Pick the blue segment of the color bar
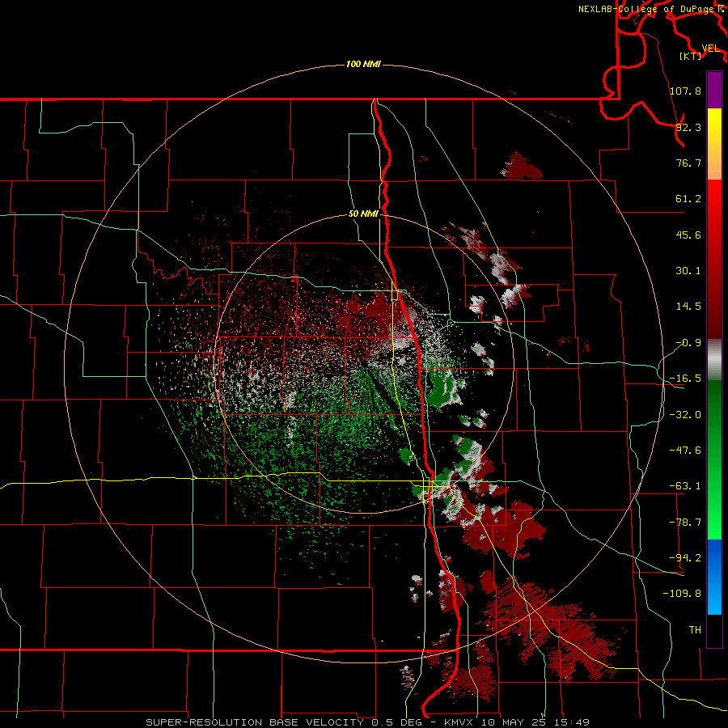The height and width of the screenshot is (728, 728). (714, 577)
